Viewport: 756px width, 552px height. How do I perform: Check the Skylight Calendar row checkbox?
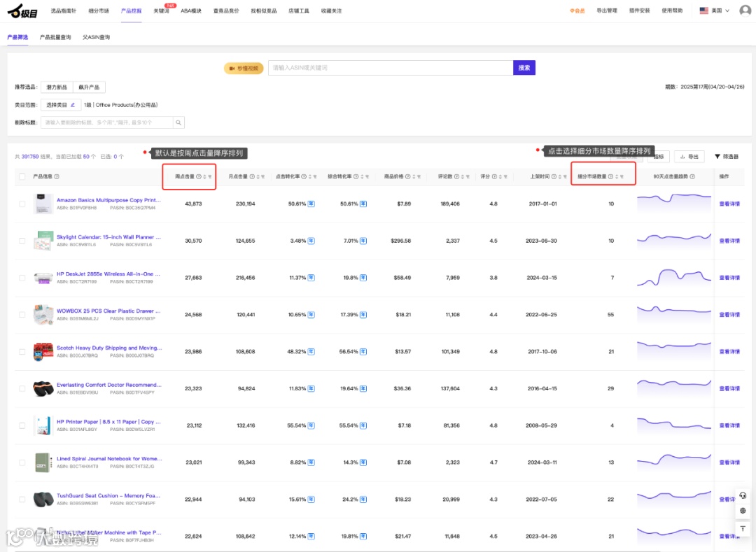22,241
